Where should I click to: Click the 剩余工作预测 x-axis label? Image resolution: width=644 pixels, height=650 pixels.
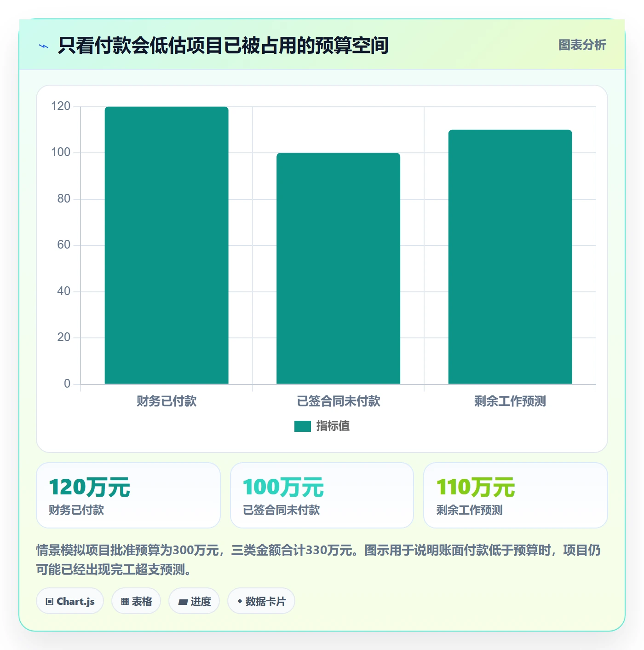point(510,401)
